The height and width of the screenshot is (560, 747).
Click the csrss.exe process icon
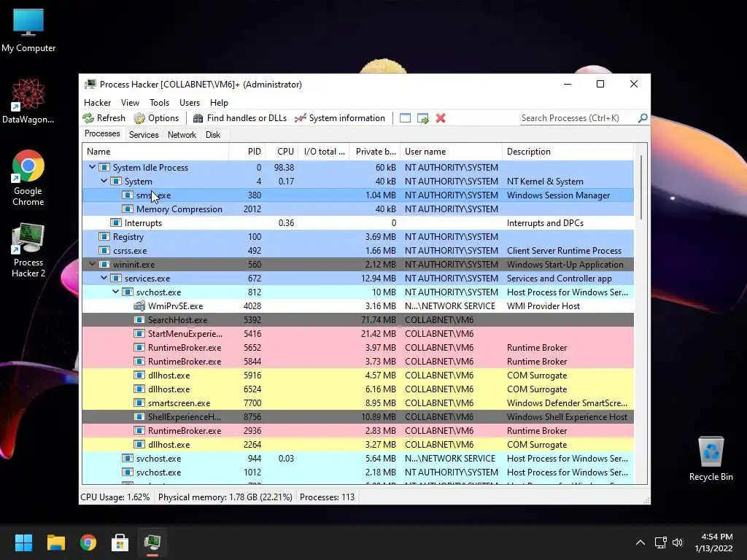coord(104,250)
